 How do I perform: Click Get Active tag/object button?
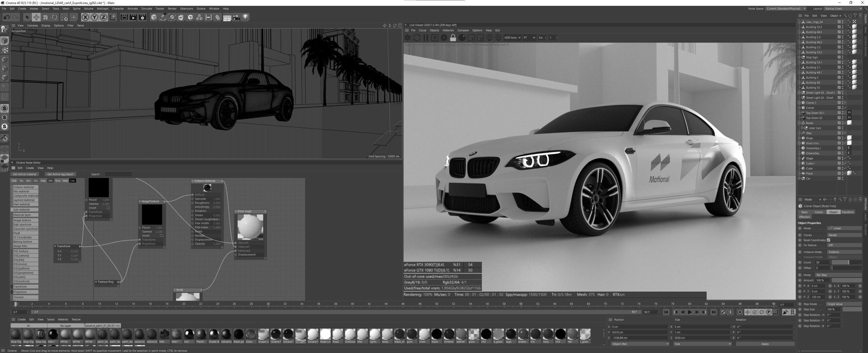(x=60, y=174)
